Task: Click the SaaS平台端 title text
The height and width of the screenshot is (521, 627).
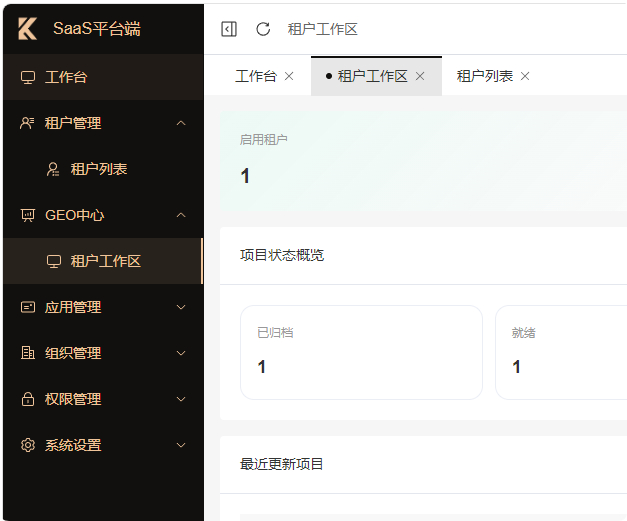Action: coord(97,29)
